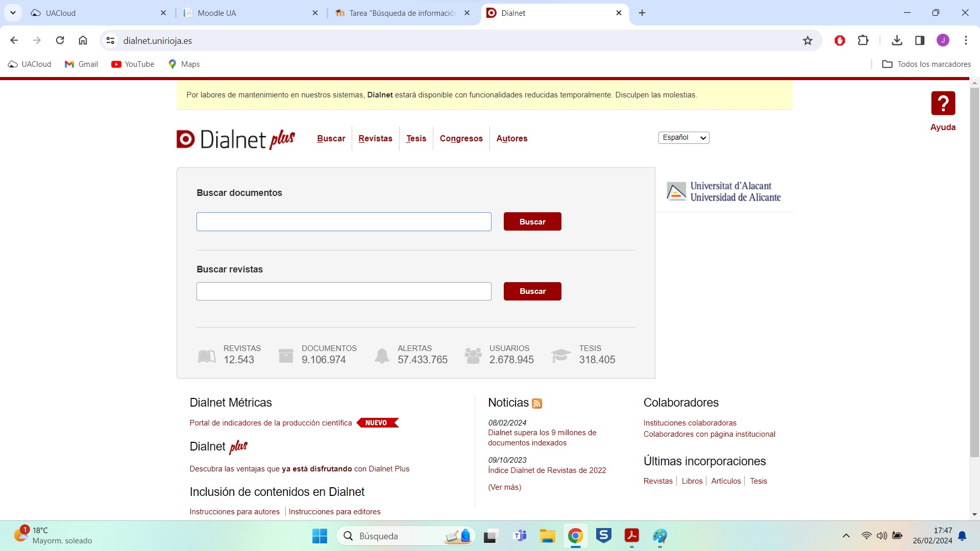980x551 pixels.
Task: Open Chrome extensions puzzle icon
Action: pos(863,40)
